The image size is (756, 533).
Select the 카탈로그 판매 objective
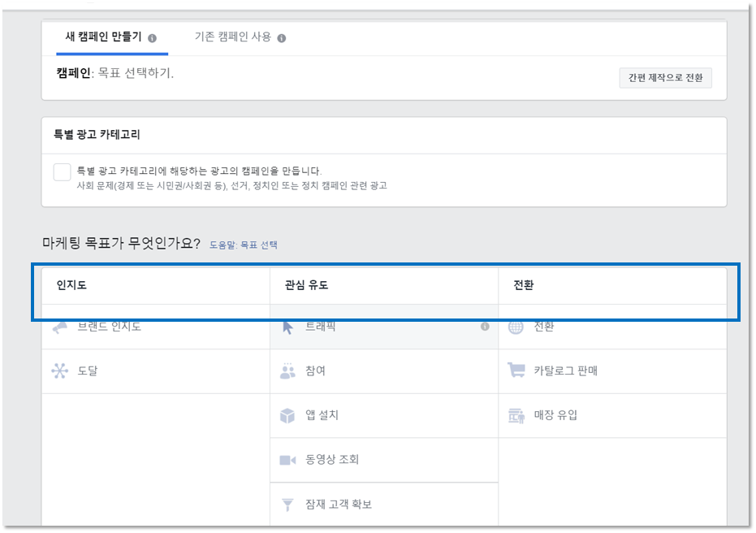(613, 371)
